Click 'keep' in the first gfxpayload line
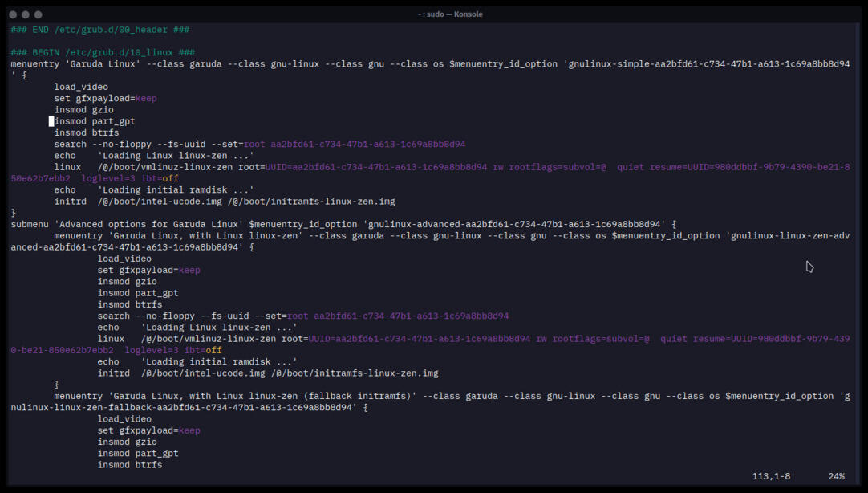This screenshot has height=493, width=868. (x=146, y=99)
